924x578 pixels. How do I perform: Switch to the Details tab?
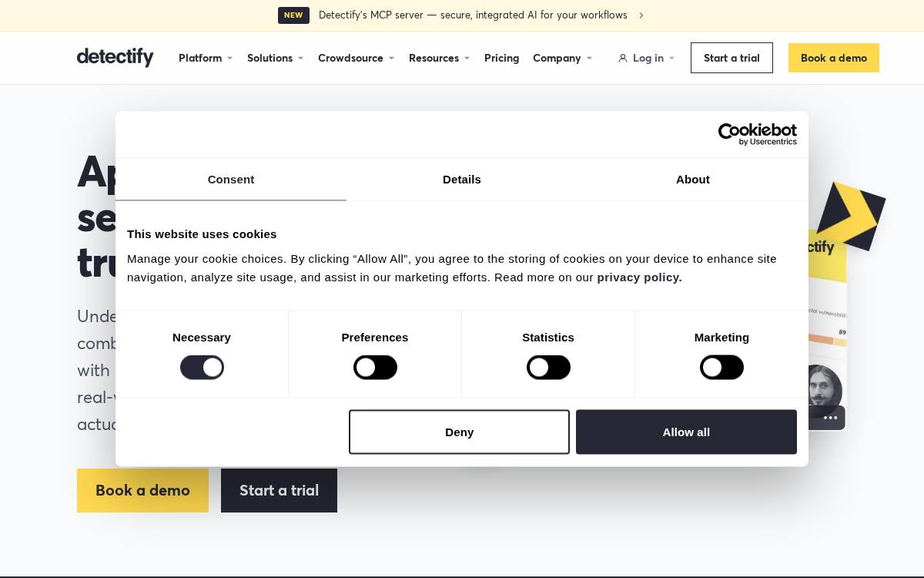click(x=462, y=180)
